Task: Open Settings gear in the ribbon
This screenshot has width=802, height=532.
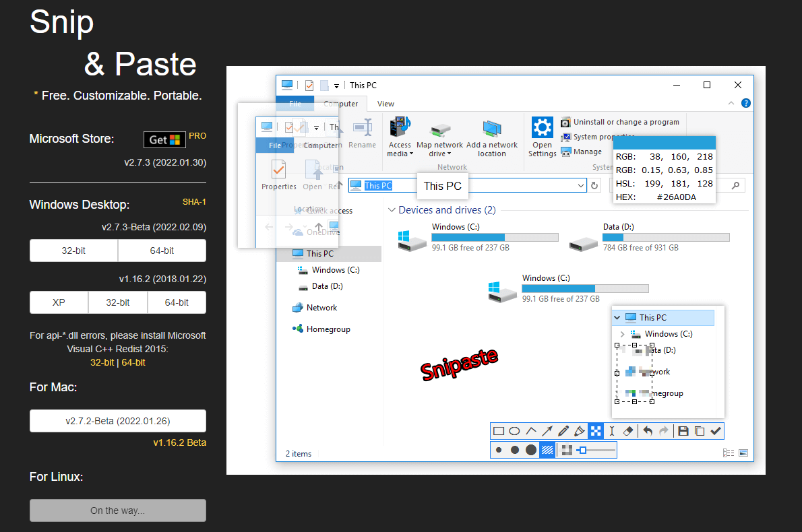Action: [542, 127]
